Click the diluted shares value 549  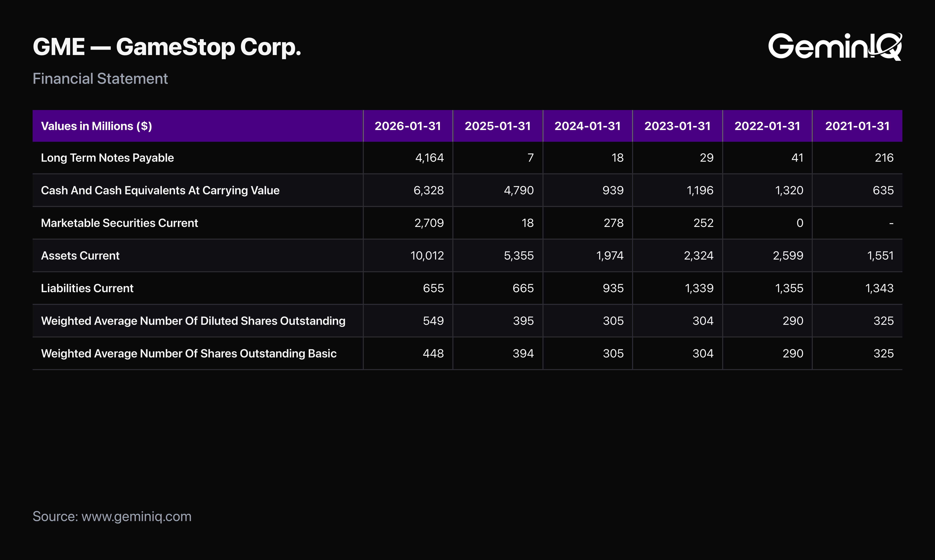point(434,321)
